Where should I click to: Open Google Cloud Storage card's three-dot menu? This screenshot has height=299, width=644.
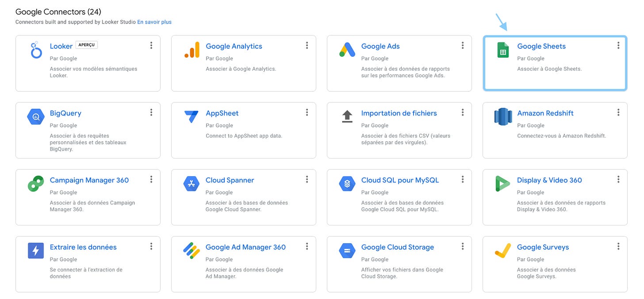[x=463, y=246]
